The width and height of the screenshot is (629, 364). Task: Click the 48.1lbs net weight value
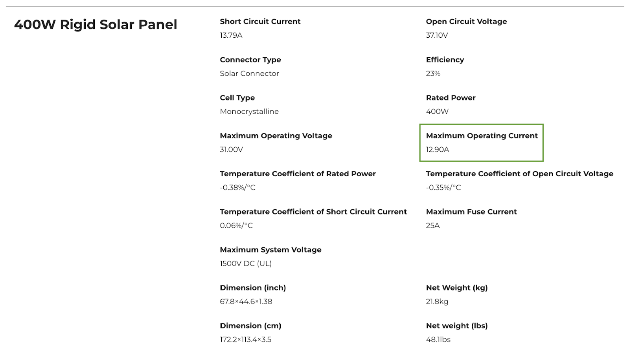tap(438, 339)
